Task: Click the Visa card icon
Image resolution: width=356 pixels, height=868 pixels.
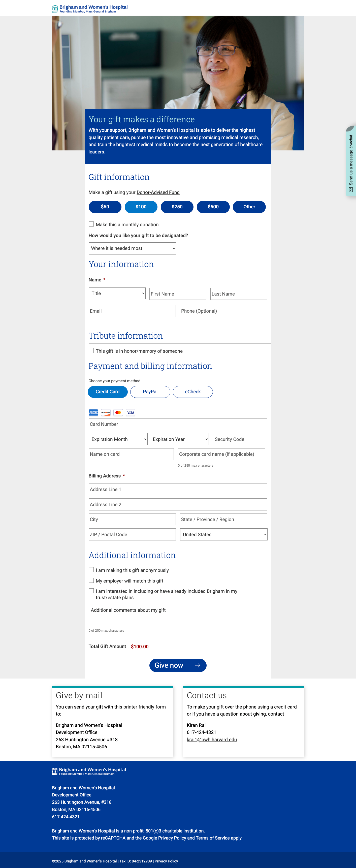Action: pos(130,412)
